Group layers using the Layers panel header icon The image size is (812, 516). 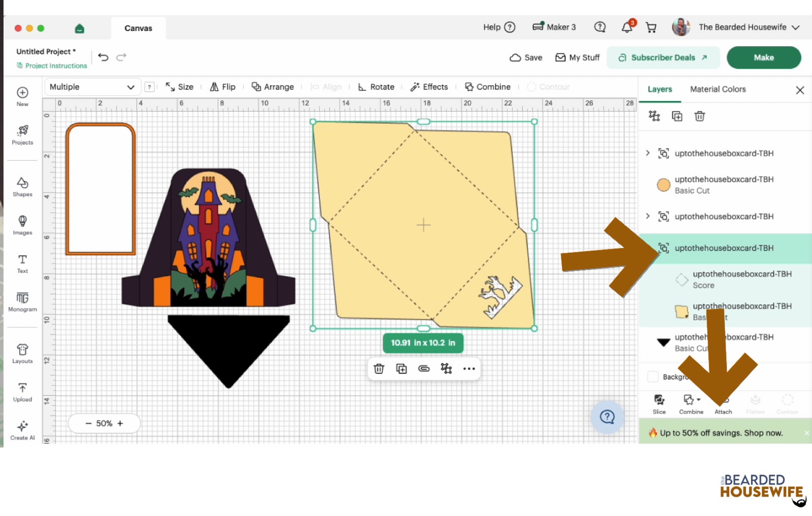(x=654, y=116)
